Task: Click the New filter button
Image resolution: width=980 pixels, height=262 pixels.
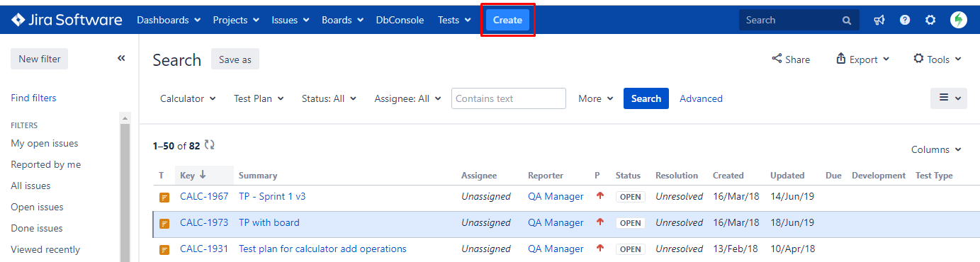Action: 40,59
